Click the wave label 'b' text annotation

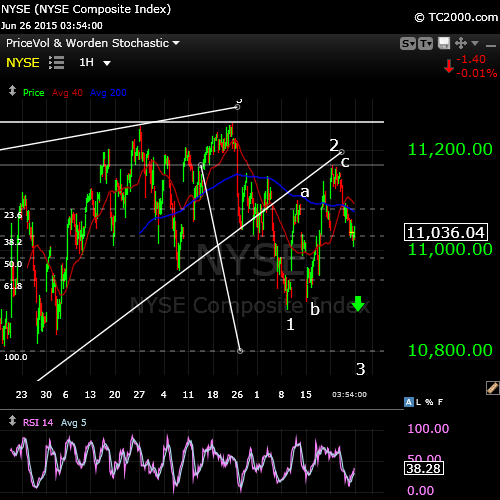click(315, 309)
